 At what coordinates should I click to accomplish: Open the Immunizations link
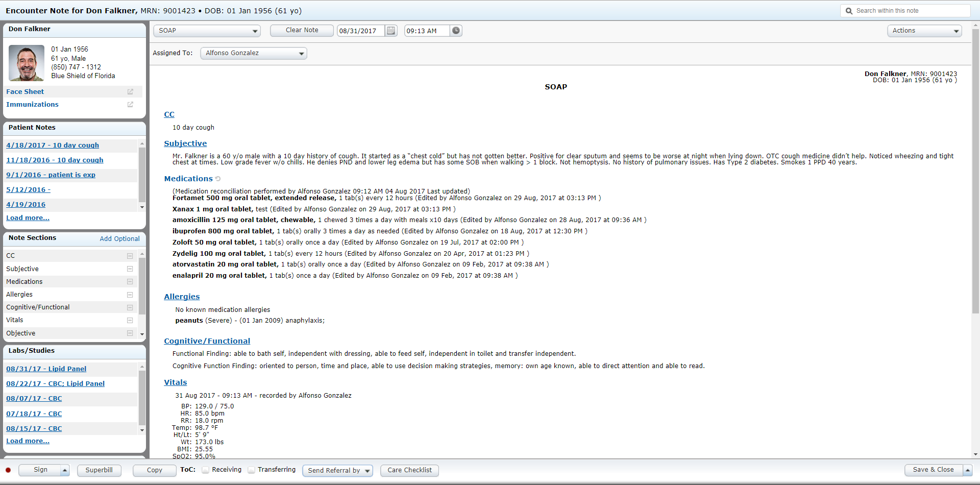click(32, 105)
